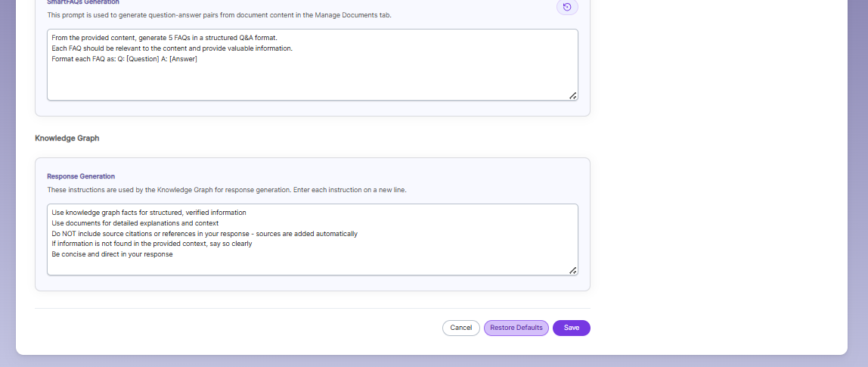868x367 pixels.
Task: Click the SmartFAQs prompt box resize handle
Action: click(x=573, y=95)
